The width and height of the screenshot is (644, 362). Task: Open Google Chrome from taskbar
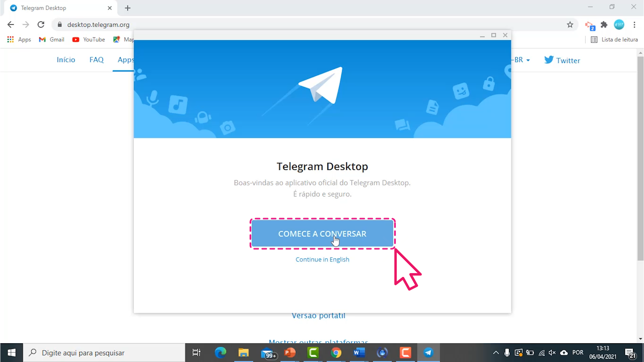coord(336,353)
